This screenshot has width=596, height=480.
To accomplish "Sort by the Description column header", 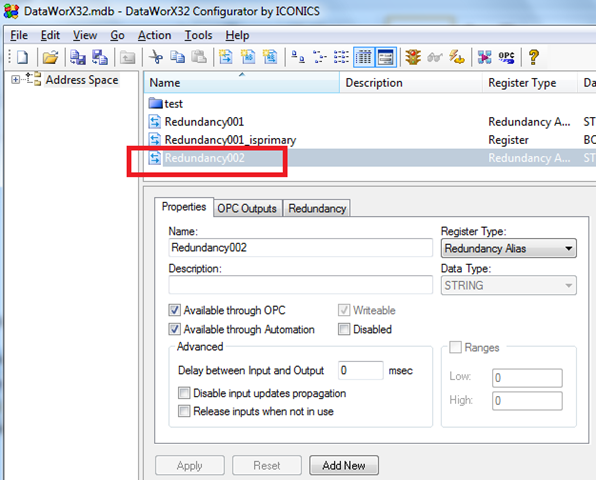I will [x=411, y=82].
